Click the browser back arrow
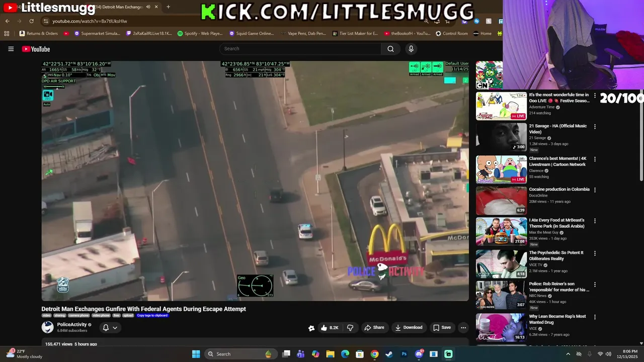This screenshot has height=362, width=644. (7, 21)
